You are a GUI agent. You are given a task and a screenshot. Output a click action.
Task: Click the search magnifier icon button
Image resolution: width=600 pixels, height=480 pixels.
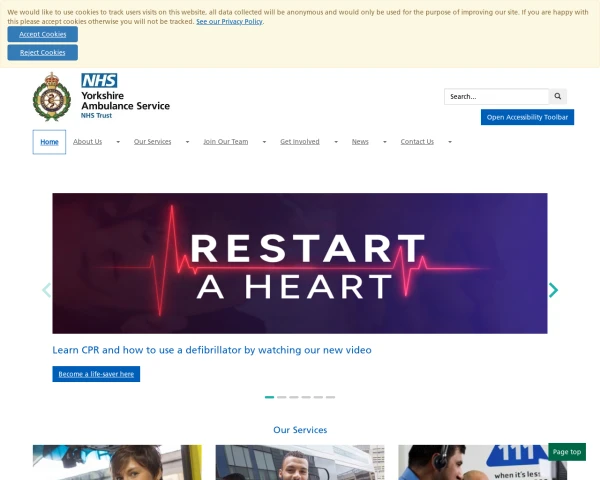click(558, 96)
